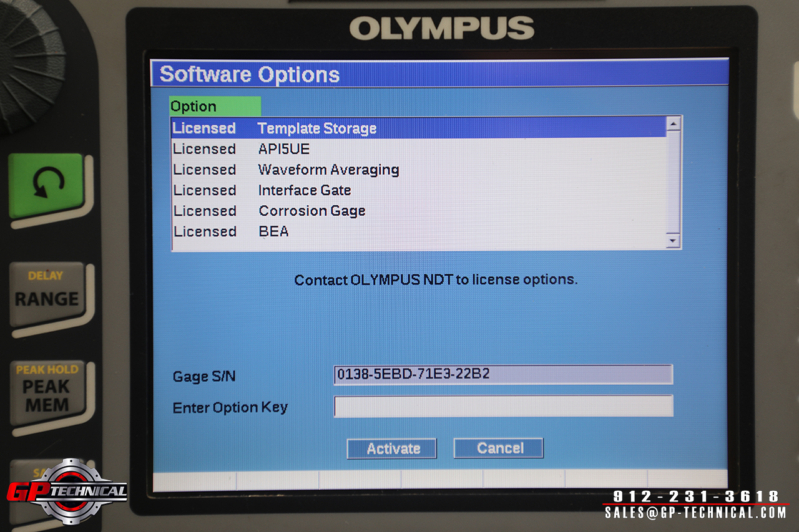This screenshot has width=799, height=532.
Task: Click the options list scrollbar track
Action: coord(673,182)
